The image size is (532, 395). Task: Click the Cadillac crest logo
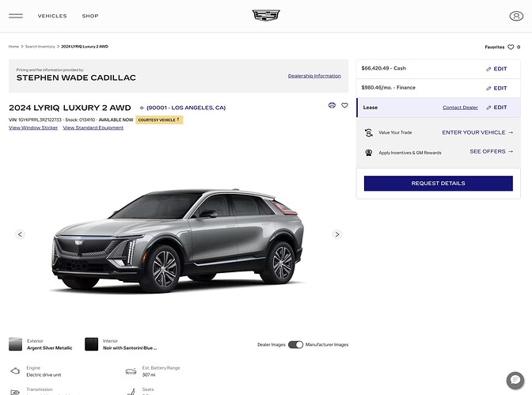click(266, 16)
